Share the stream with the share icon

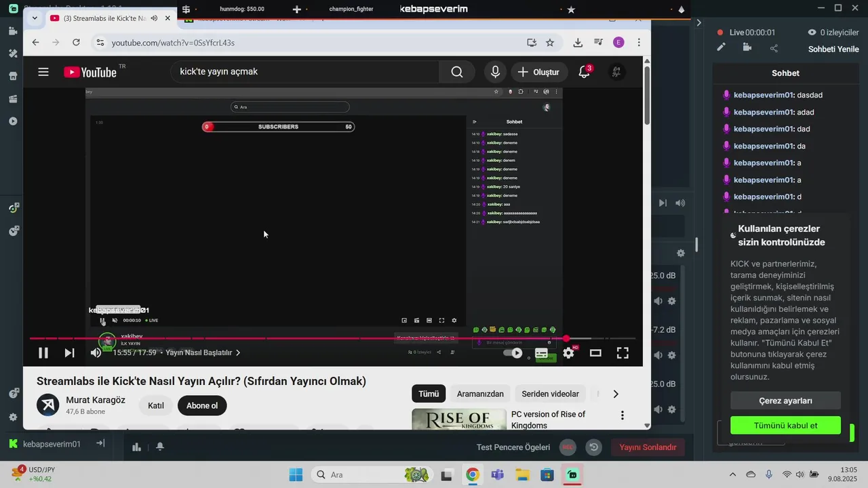pos(774,48)
